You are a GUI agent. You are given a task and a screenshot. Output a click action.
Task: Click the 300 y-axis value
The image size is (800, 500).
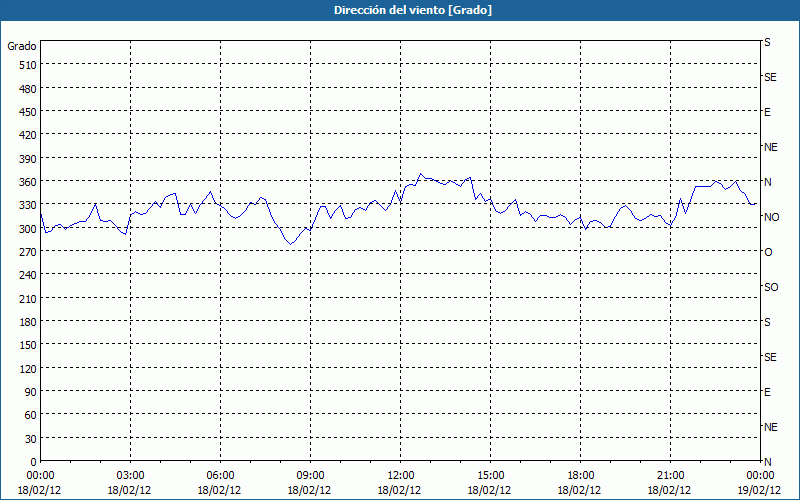(x=28, y=229)
